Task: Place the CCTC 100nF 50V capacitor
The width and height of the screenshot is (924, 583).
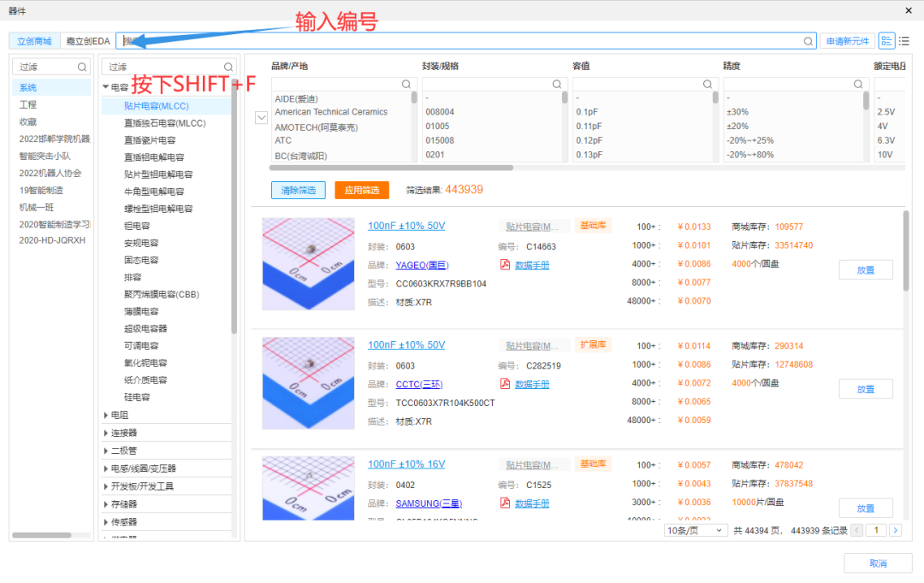Action: [866, 389]
